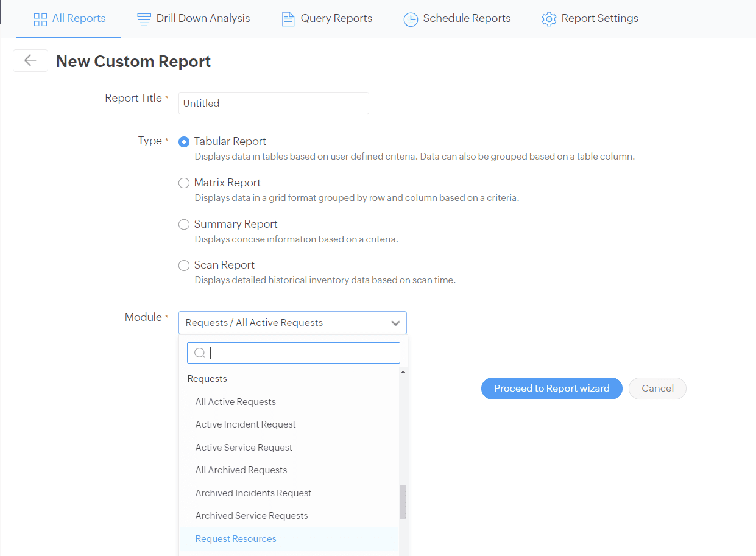
Task: Choose Archived Service Requests option
Action: tap(252, 515)
